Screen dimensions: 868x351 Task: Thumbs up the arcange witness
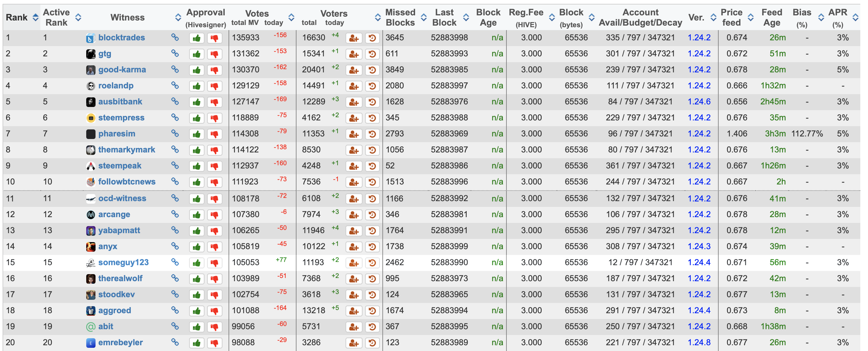(x=197, y=215)
